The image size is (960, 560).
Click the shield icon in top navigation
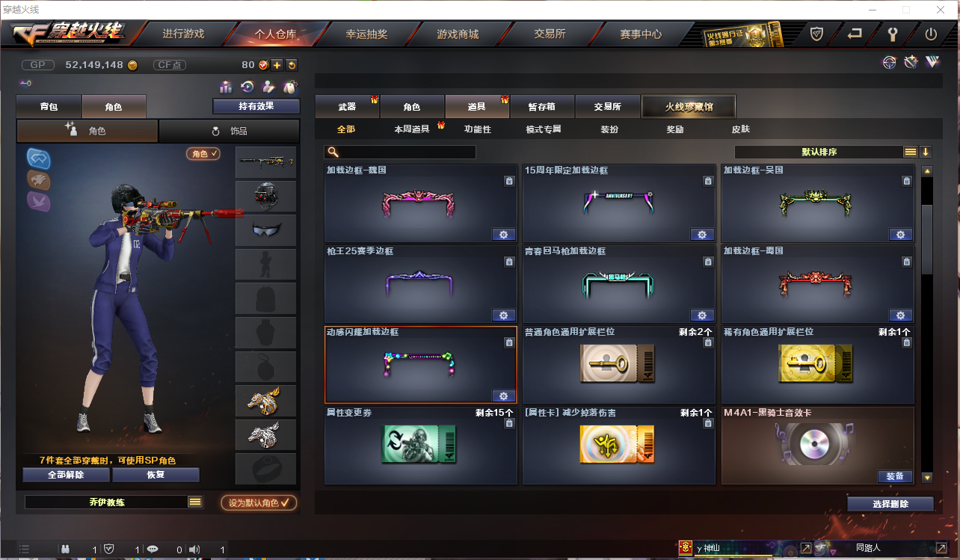(x=817, y=34)
